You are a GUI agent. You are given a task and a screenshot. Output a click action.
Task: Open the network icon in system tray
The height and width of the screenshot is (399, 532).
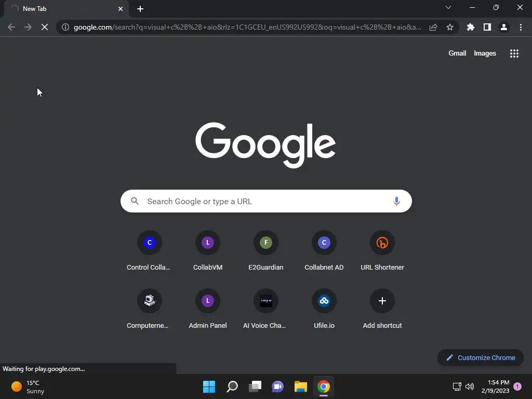point(457,387)
